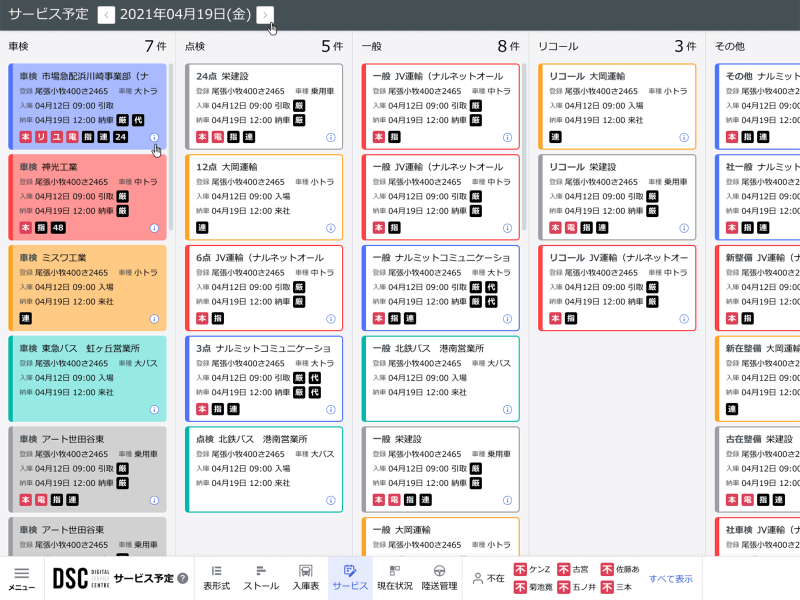Select the サービス view icon
Viewport: 800px width, 600px height.
point(350,578)
